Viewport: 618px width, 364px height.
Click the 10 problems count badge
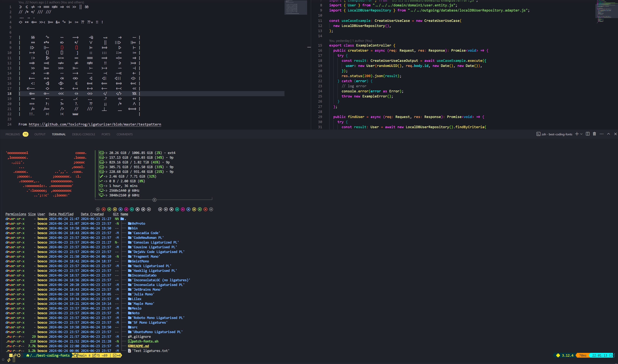point(25,134)
